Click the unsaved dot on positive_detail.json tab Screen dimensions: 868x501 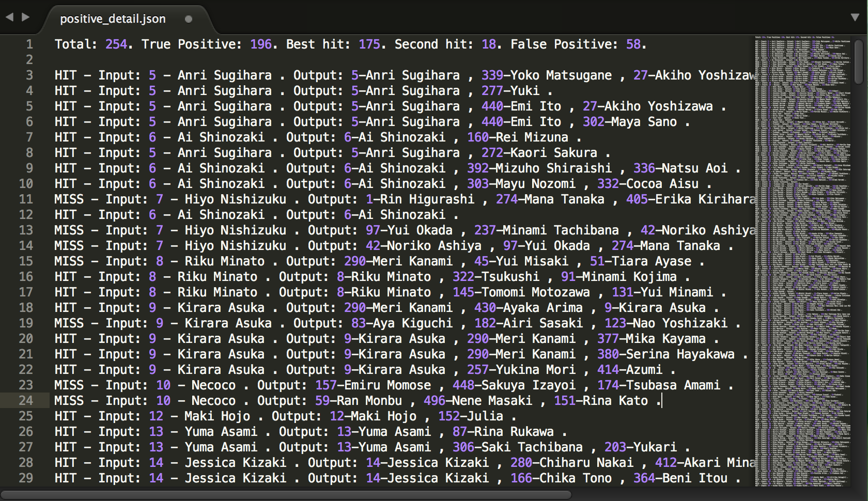coord(189,19)
